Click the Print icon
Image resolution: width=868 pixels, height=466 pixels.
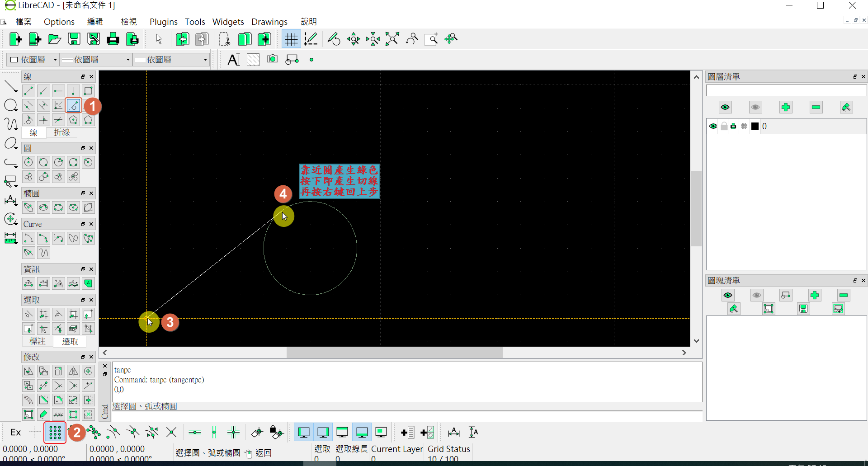[113, 39]
